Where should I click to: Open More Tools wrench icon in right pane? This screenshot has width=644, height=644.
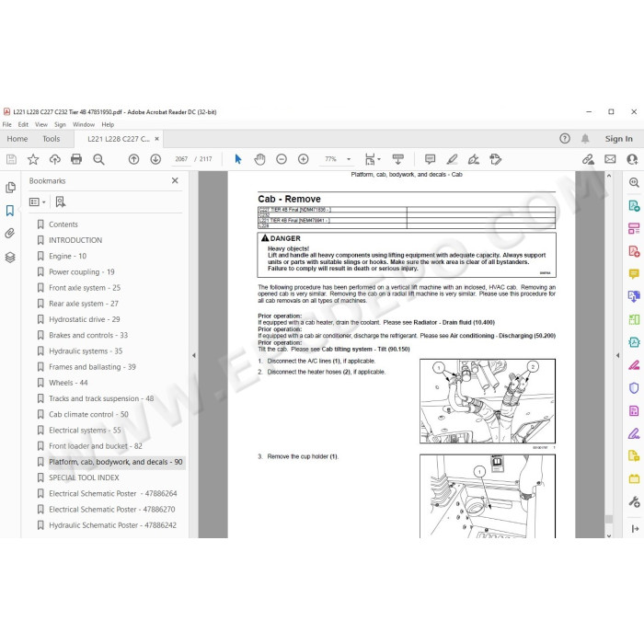pyautogui.click(x=634, y=501)
